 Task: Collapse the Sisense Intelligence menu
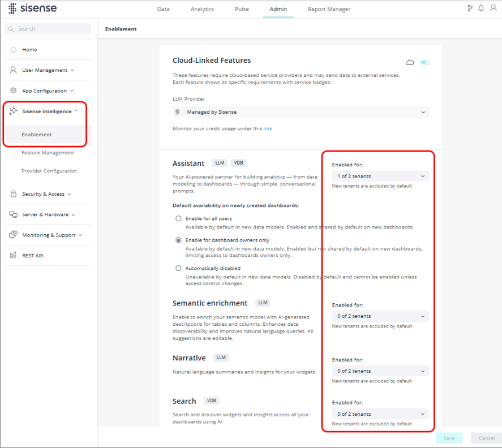(76, 111)
